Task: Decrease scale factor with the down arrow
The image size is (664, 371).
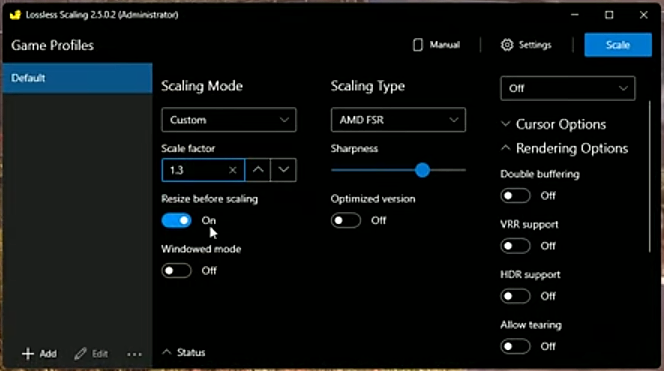Action: click(283, 170)
